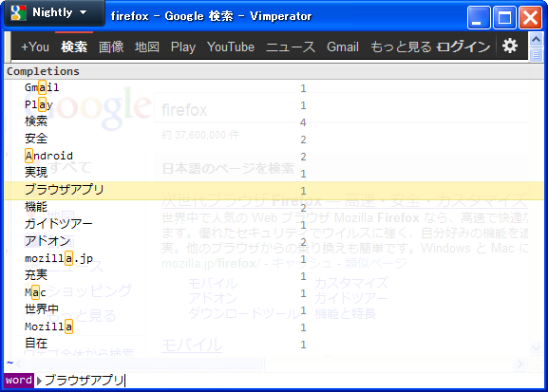Open YouTube in Google bar
Screen dimensions: 548x392
231,47
